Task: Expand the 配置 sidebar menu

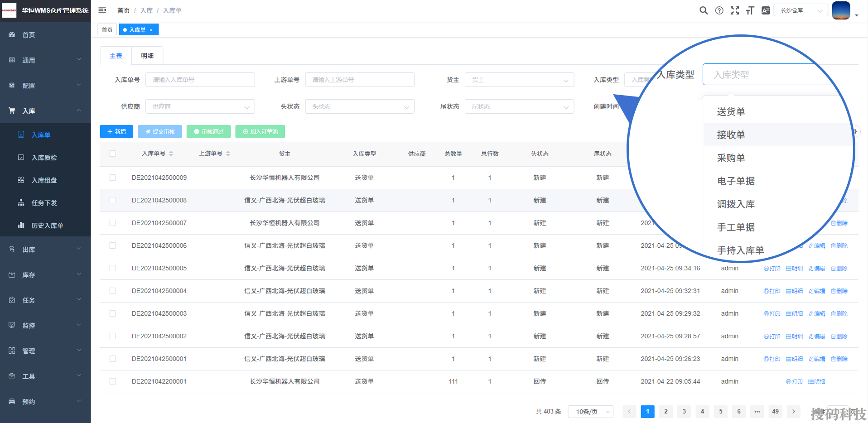Action: click(x=45, y=86)
